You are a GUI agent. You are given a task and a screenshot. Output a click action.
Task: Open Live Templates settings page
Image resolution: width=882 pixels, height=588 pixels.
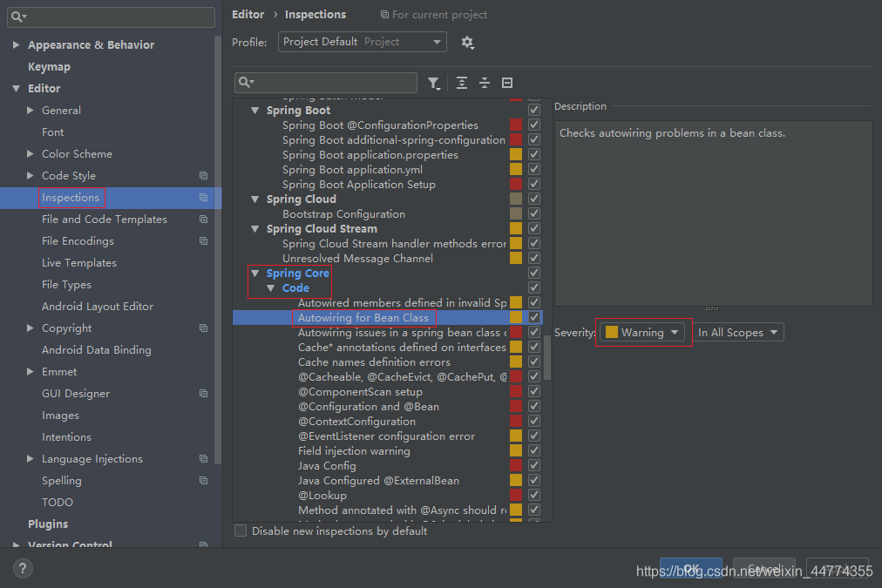(79, 262)
